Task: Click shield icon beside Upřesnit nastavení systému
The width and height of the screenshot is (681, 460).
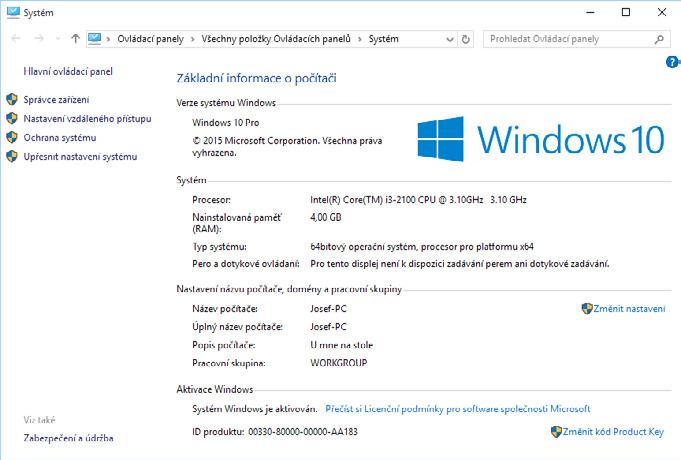Action: click(x=12, y=156)
